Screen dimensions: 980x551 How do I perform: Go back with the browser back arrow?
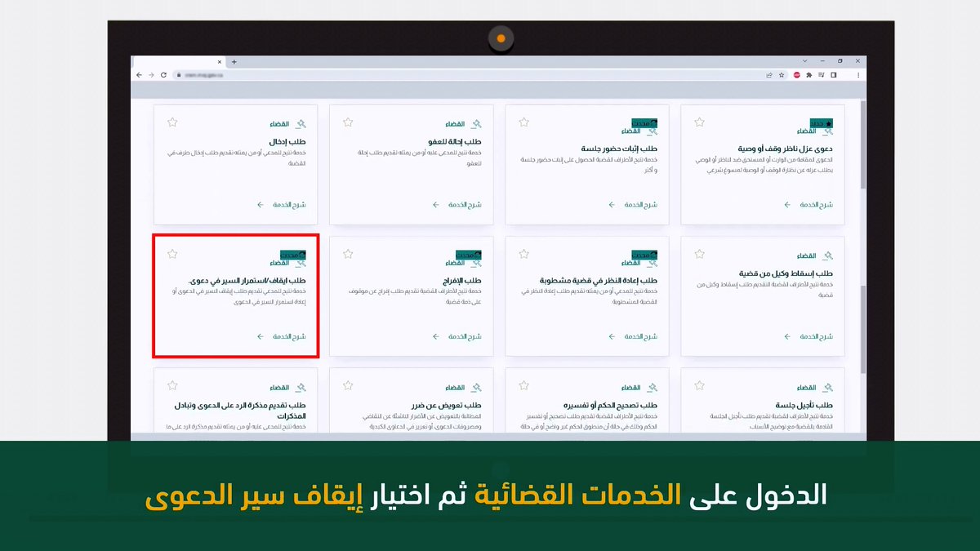point(139,74)
